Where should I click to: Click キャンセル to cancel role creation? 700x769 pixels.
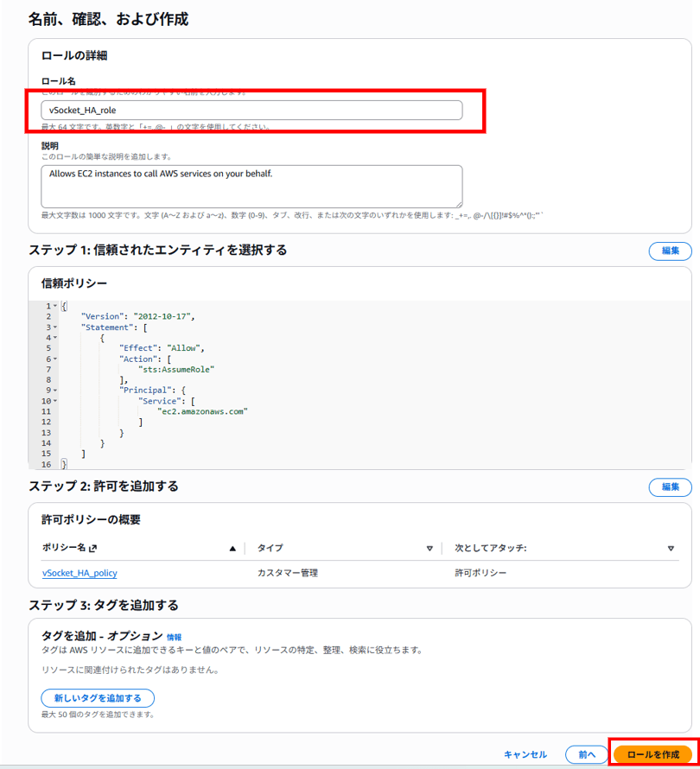click(525, 754)
